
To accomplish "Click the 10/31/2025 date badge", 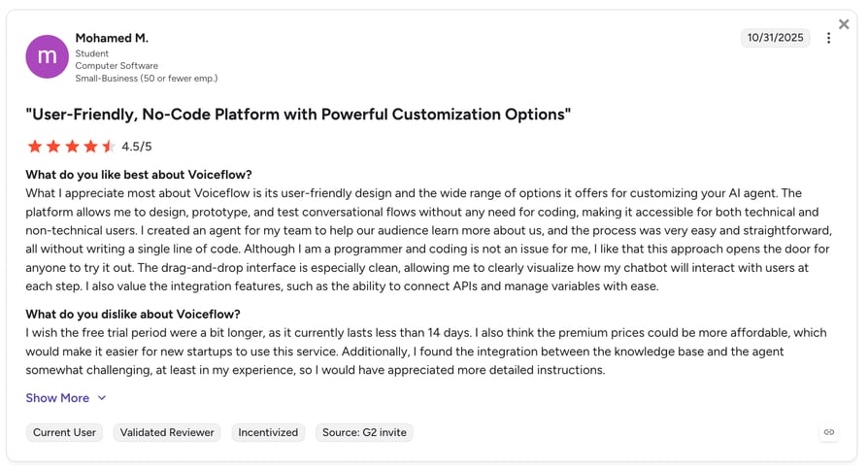I will (x=775, y=38).
